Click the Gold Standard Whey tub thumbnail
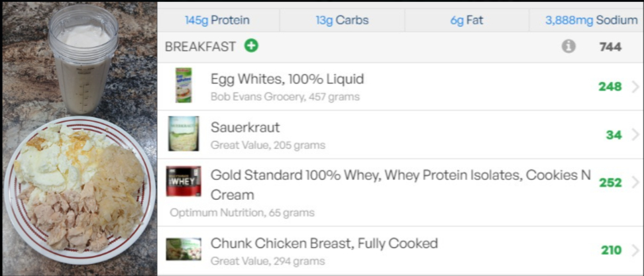This screenshot has width=644, height=276. click(184, 181)
